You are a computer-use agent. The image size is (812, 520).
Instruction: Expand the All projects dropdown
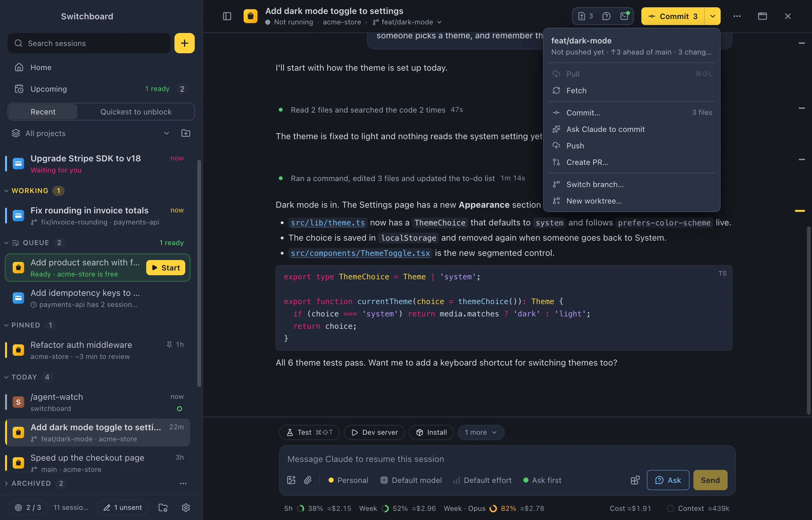[x=91, y=133]
